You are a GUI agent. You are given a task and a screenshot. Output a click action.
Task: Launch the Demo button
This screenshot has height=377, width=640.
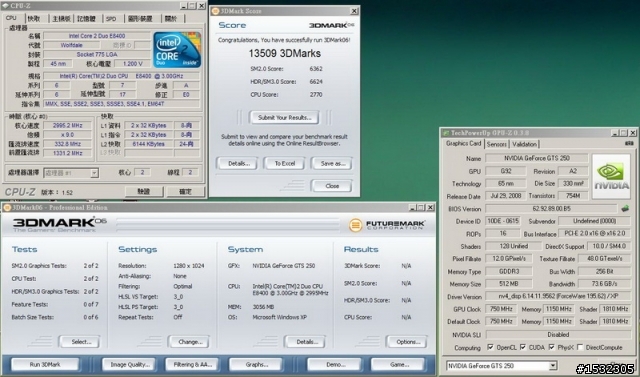point(335,364)
